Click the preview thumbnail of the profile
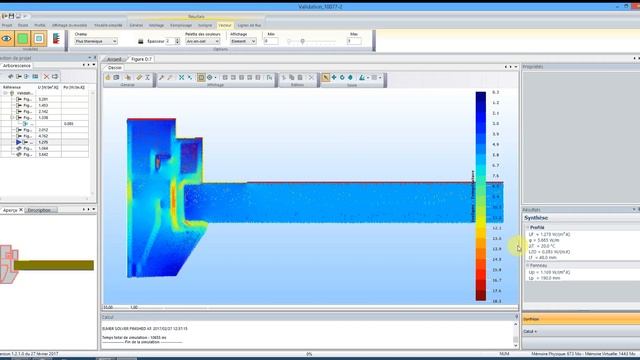Image resolution: width=640 pixels, height=360 pixels. (47, 265)
